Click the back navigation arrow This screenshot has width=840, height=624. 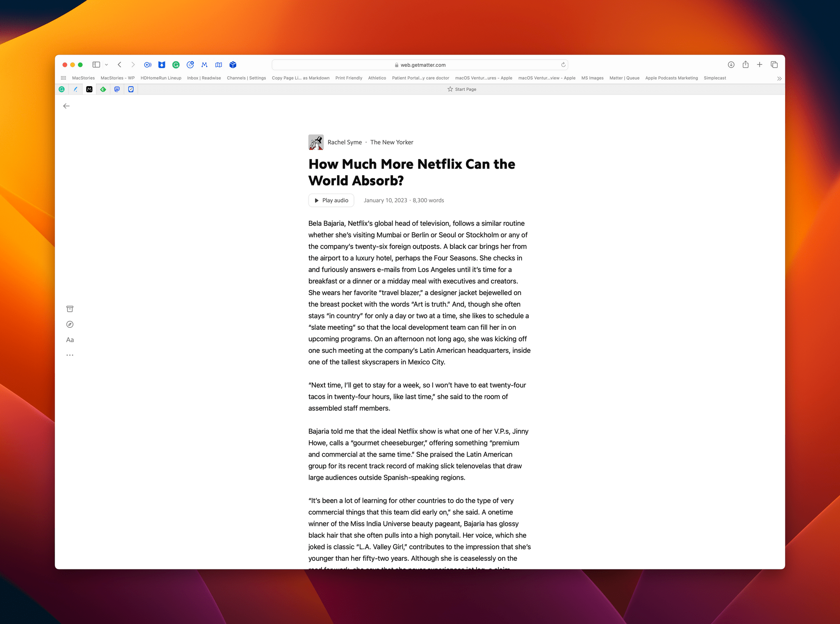tap(67, 105)
